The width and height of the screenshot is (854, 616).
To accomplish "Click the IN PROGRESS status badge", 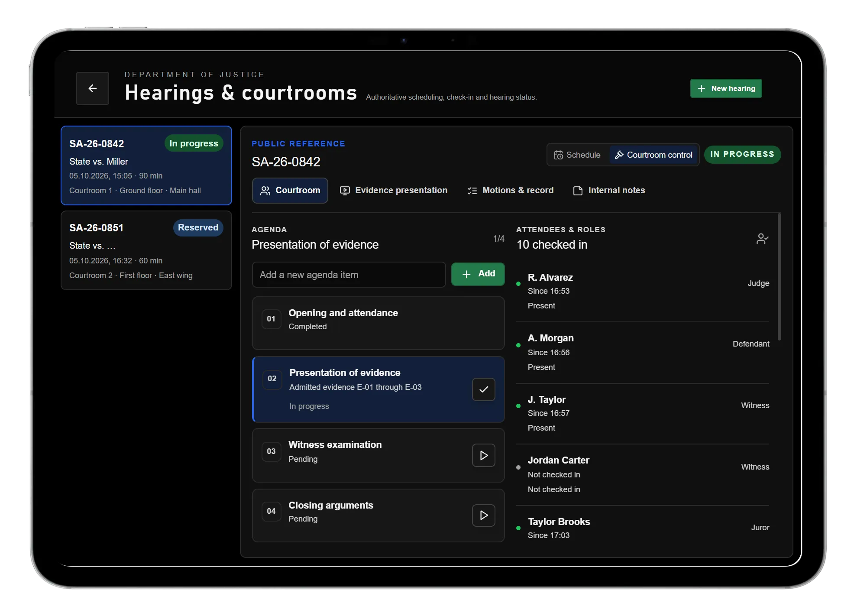I will 742,154.
